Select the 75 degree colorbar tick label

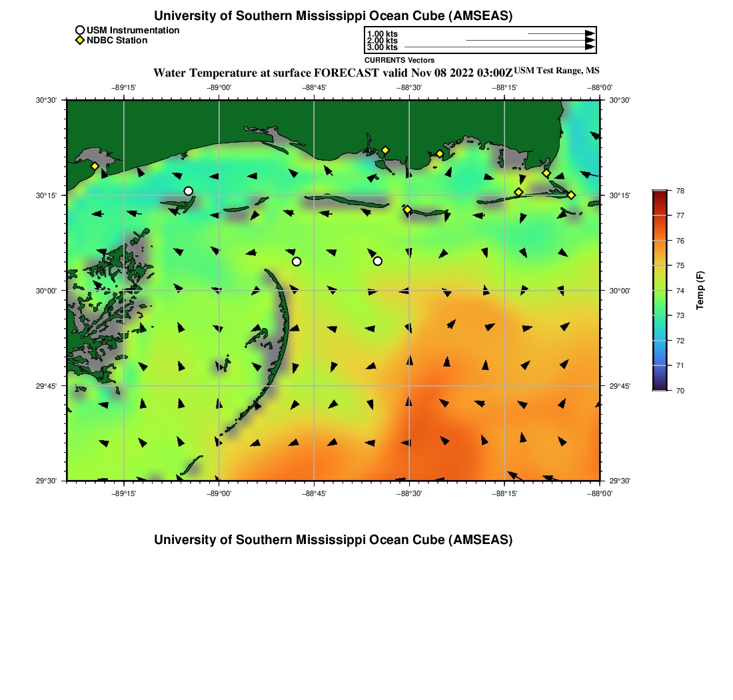pyautogui.click(x=680, y=265)
